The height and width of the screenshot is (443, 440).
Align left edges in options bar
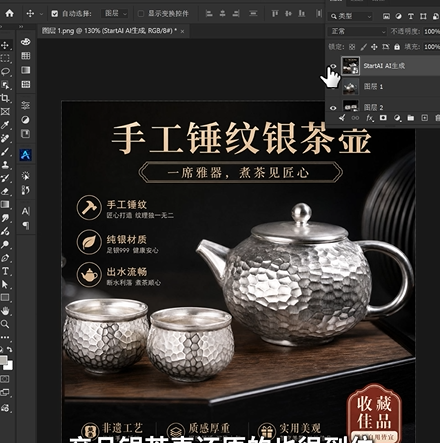coord(209,14)
